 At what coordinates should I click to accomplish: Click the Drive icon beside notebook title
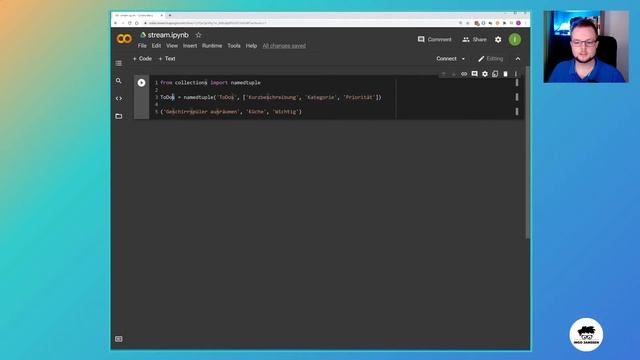143,35
